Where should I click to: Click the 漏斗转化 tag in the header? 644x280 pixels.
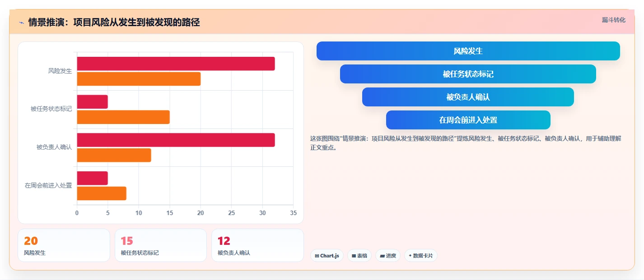pyautogui.click(x=614, y=20)
